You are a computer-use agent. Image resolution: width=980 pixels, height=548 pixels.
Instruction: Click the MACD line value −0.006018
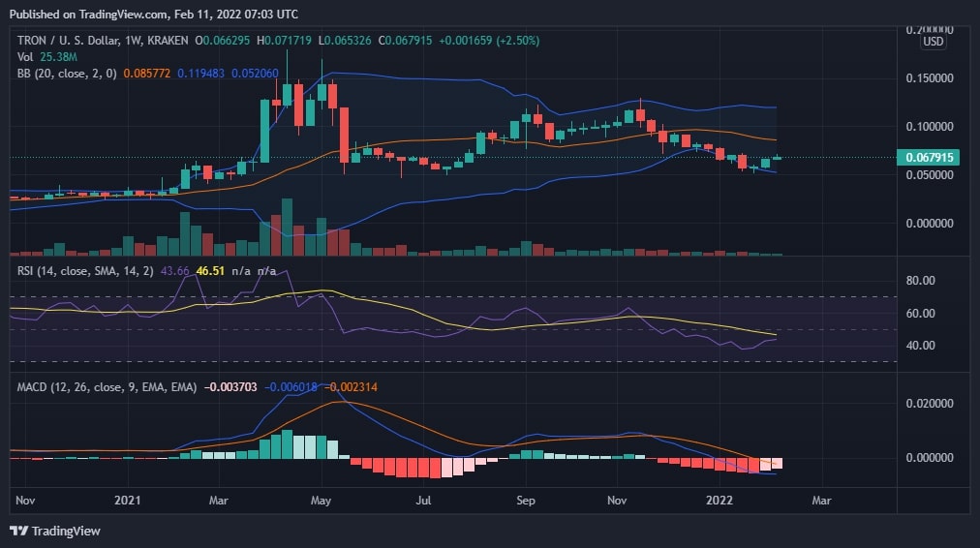(291, 387)
